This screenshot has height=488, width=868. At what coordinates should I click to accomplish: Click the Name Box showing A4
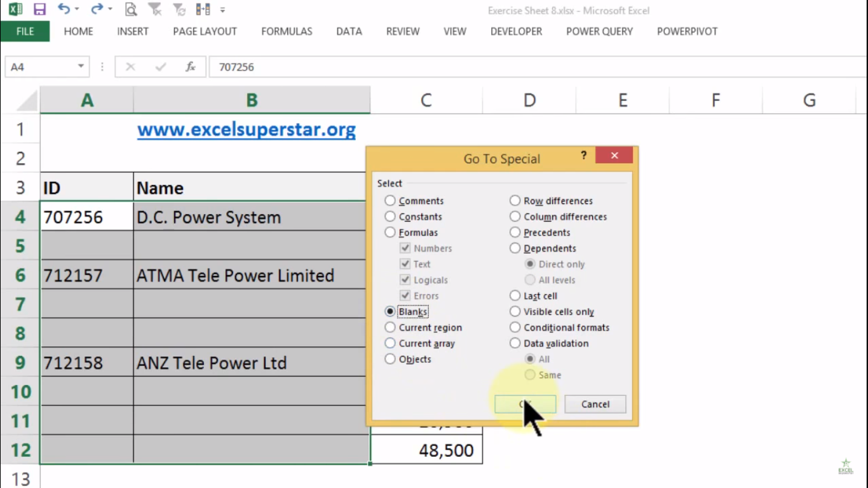click(40, 67)
